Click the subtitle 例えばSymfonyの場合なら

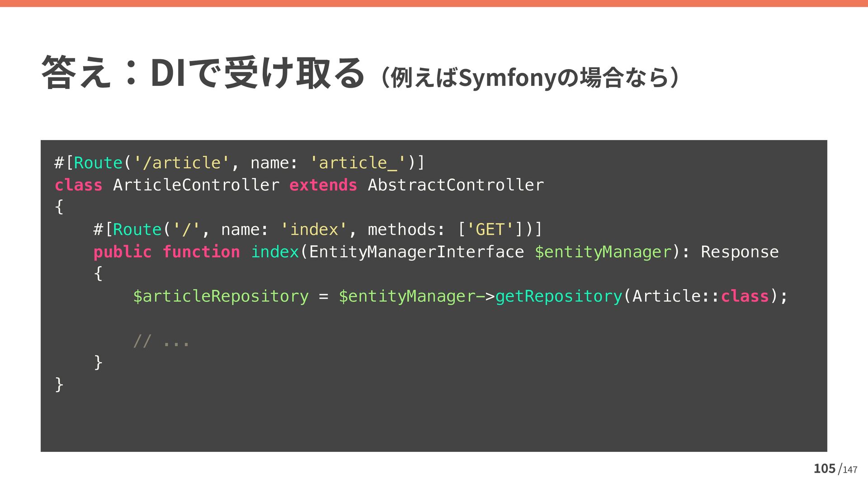(529, 78)
